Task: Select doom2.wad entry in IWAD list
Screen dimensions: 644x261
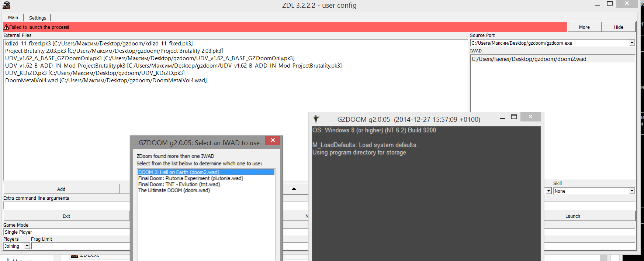Action: (553, 59)
